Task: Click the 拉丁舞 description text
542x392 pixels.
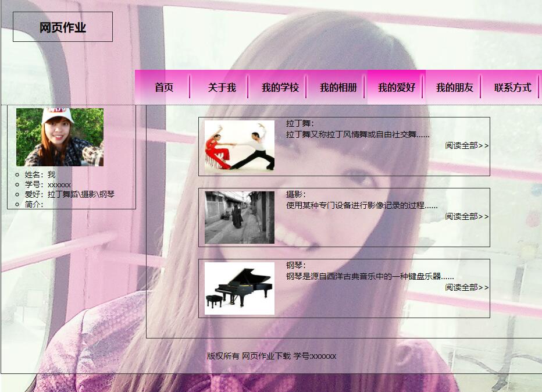Action: (358, 134)
